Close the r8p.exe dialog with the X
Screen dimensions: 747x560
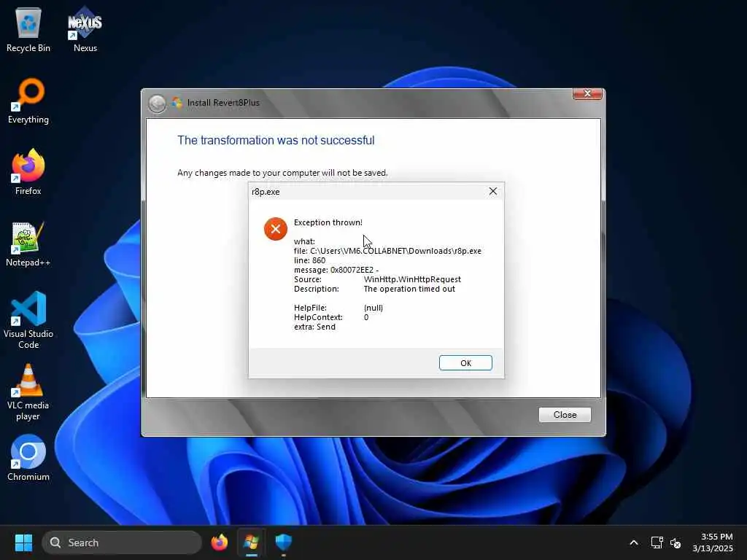492,191
